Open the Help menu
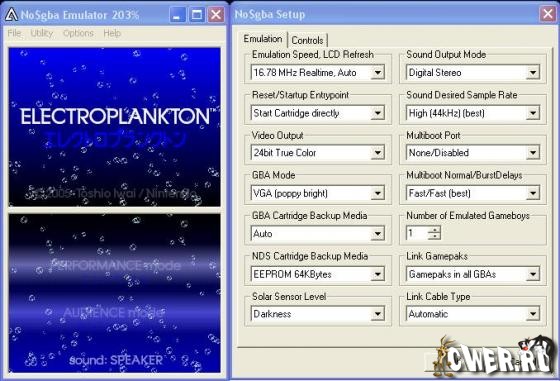 (x=112, y=33)
